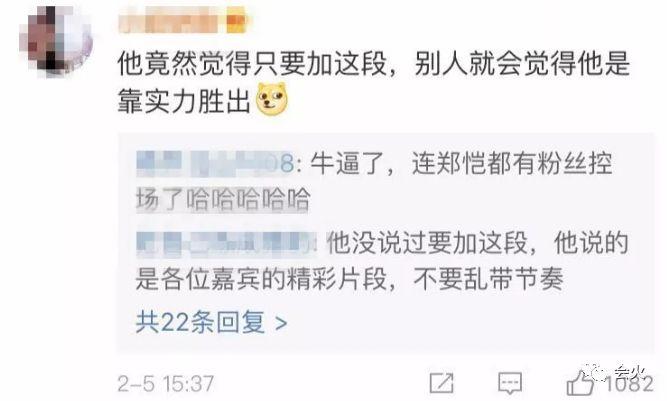
Task: Tap the 1082 like count
Action: coord(630,384)
